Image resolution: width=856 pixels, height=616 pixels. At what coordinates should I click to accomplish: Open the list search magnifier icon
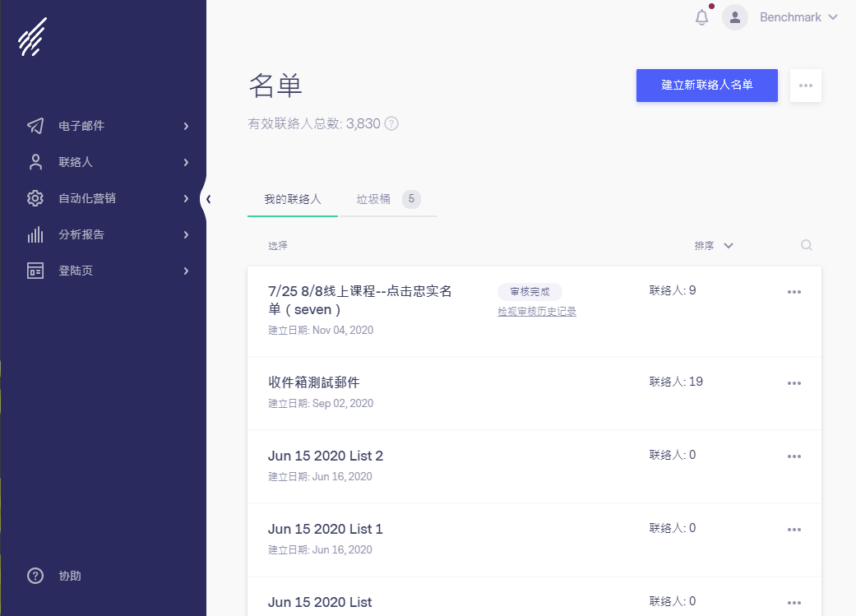coord(807,245)
